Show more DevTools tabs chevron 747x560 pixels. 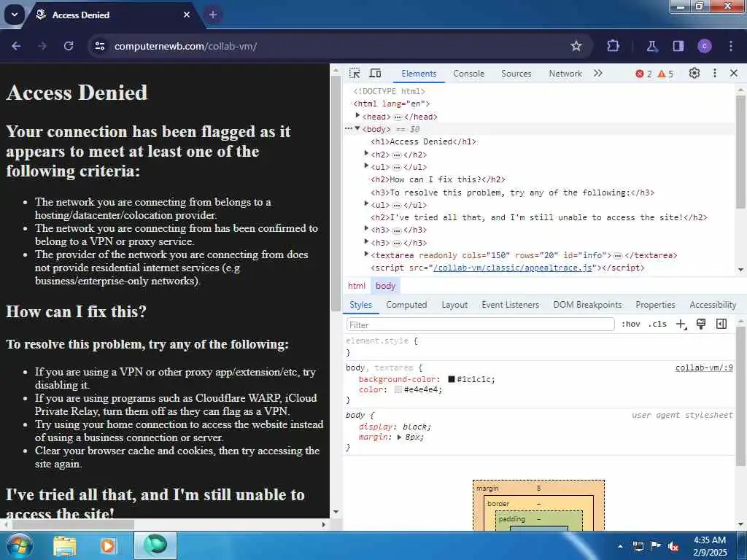tap(598, 73)
